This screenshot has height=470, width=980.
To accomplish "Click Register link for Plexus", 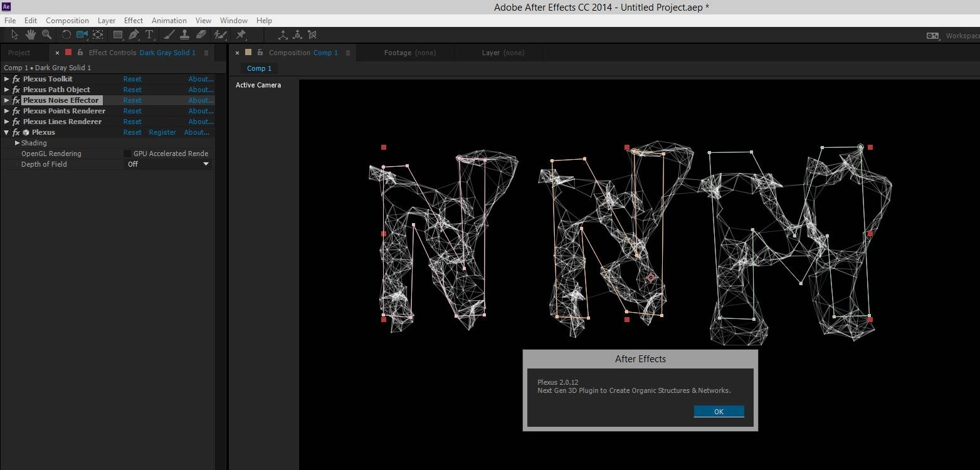I will 162,132.
